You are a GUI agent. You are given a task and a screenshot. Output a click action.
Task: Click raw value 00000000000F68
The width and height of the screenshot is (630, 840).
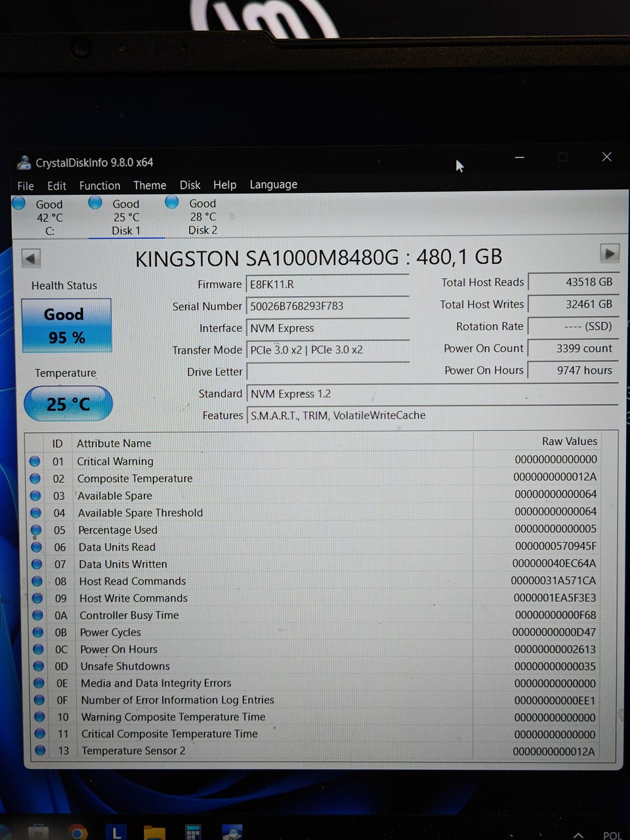point(556,614)
